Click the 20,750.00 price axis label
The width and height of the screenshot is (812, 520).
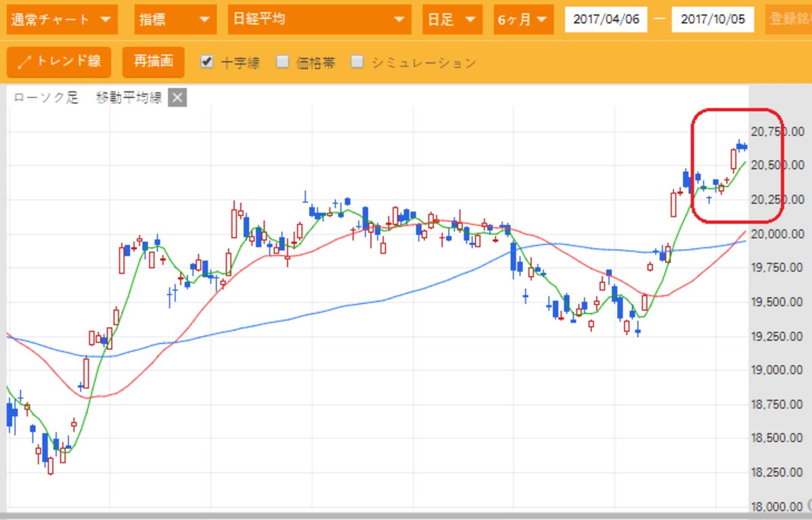[x=777, y=131]
